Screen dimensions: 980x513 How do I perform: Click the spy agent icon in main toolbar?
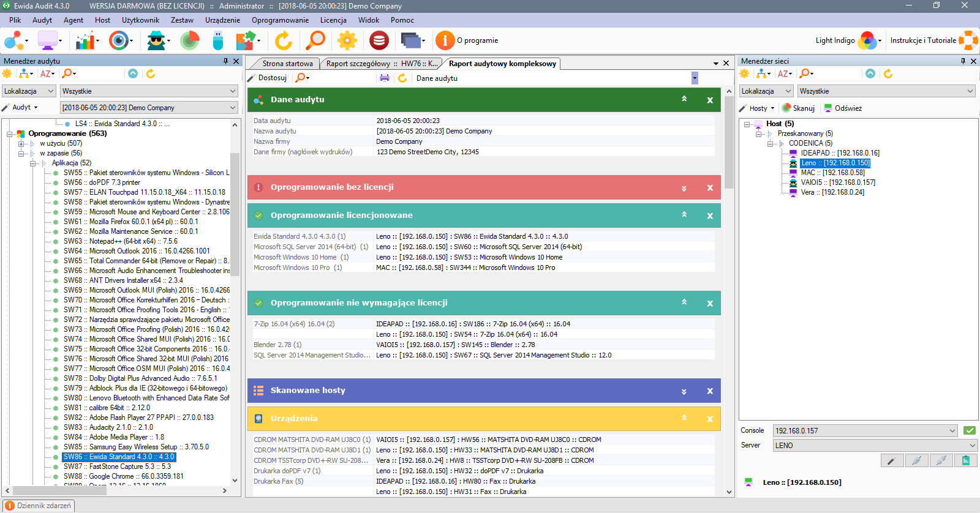pyautogui.click(x=157, y=40)
